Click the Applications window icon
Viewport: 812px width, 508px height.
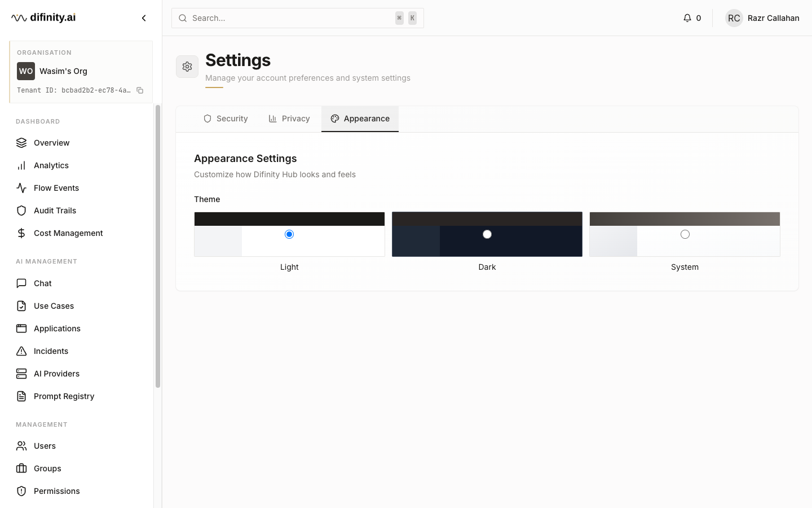pos(21,329)
